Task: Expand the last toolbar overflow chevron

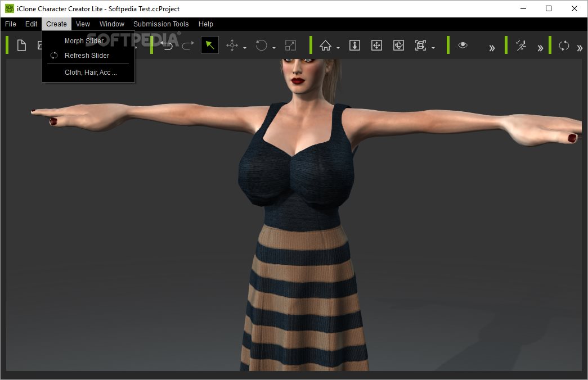Action: coord(580,48)
